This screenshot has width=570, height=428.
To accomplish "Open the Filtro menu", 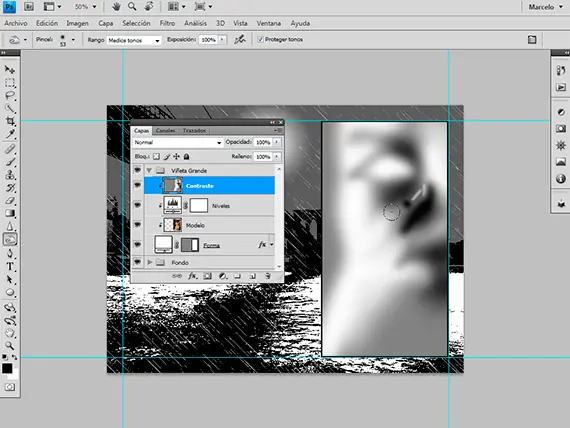I will pos(167,23).
